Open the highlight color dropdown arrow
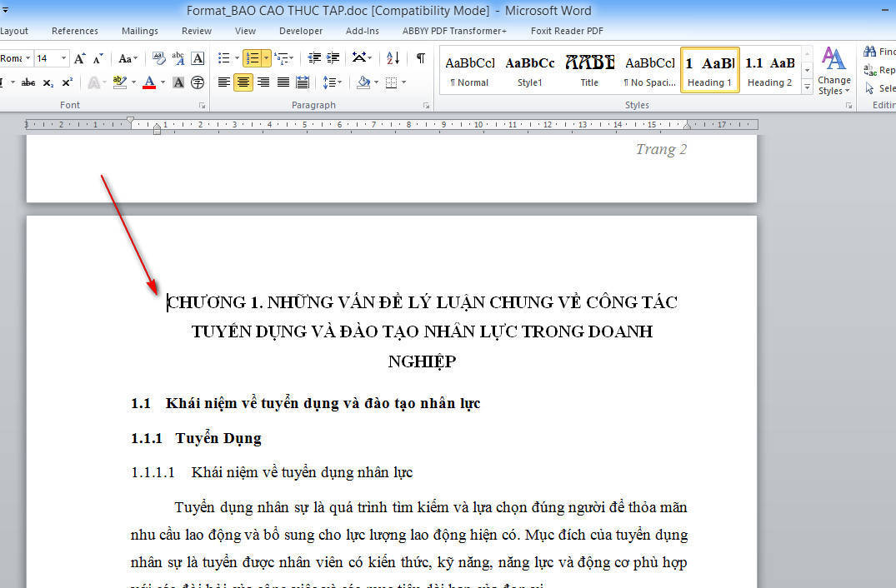 [x=133, y=82]
